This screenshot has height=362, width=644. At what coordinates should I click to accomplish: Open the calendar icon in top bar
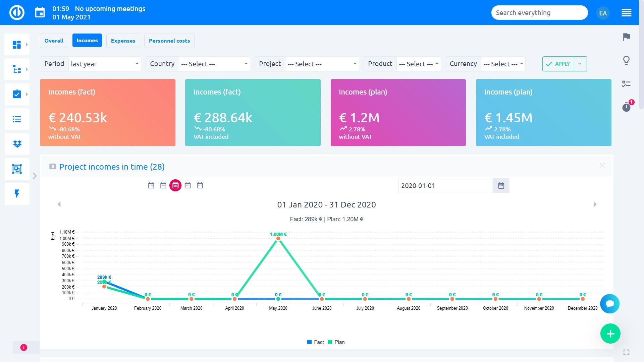(40, 13)
